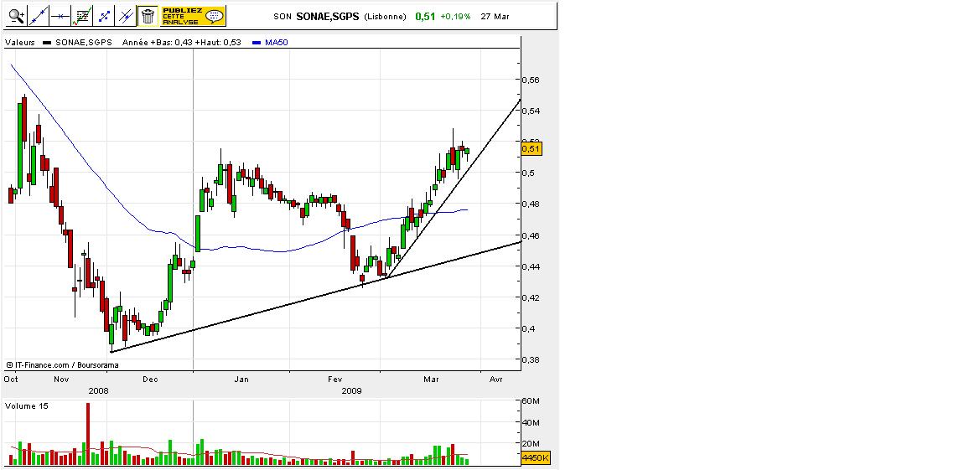
Task: Click the Oct month axis label
Action: 11,380
